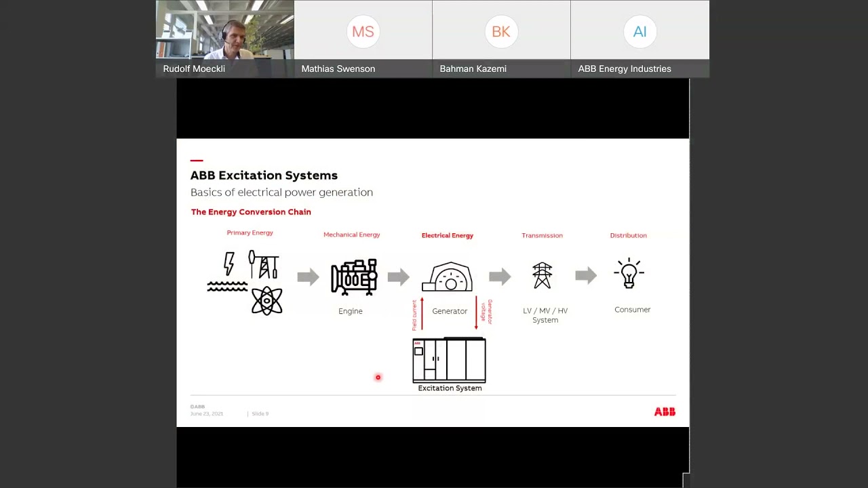868x488 pixels.
Task: Click the ABB Energy Industries name label
Action: pos(625,68)
